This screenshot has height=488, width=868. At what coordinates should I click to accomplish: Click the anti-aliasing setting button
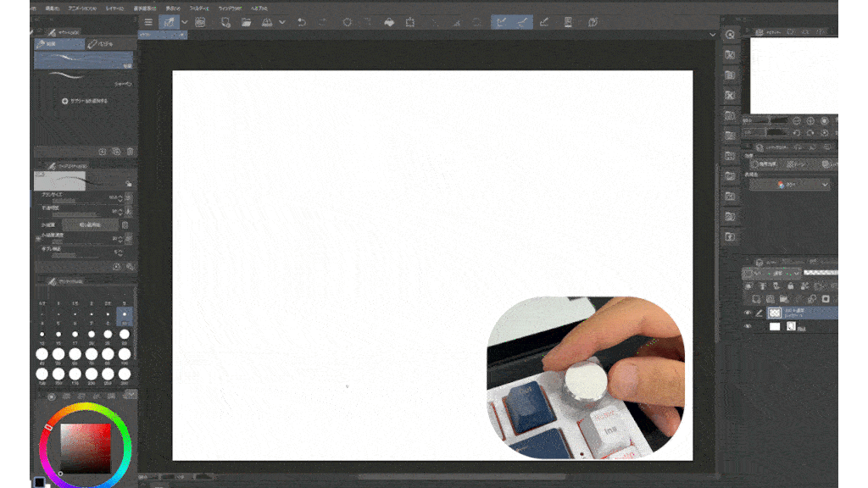[x=90, y=225]
